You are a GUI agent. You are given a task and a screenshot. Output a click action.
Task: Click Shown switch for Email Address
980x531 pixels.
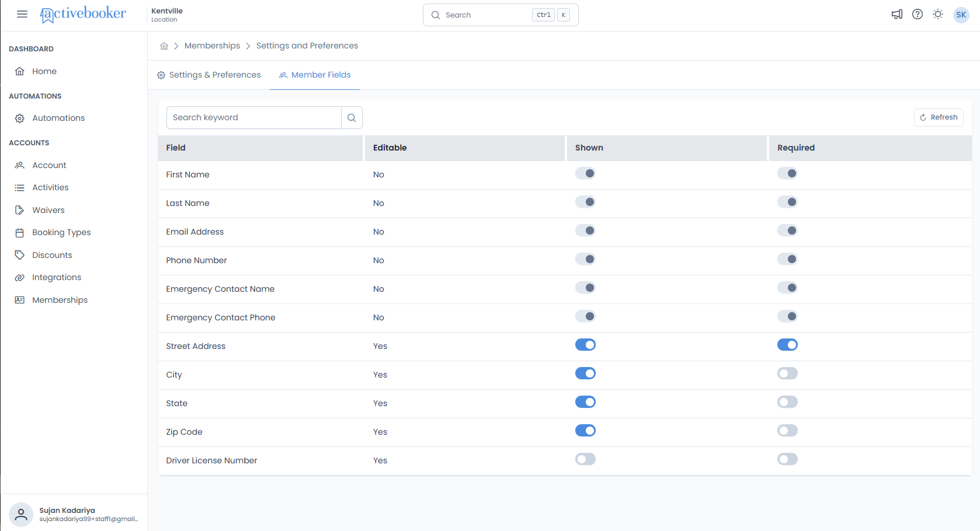pos(585,230)
